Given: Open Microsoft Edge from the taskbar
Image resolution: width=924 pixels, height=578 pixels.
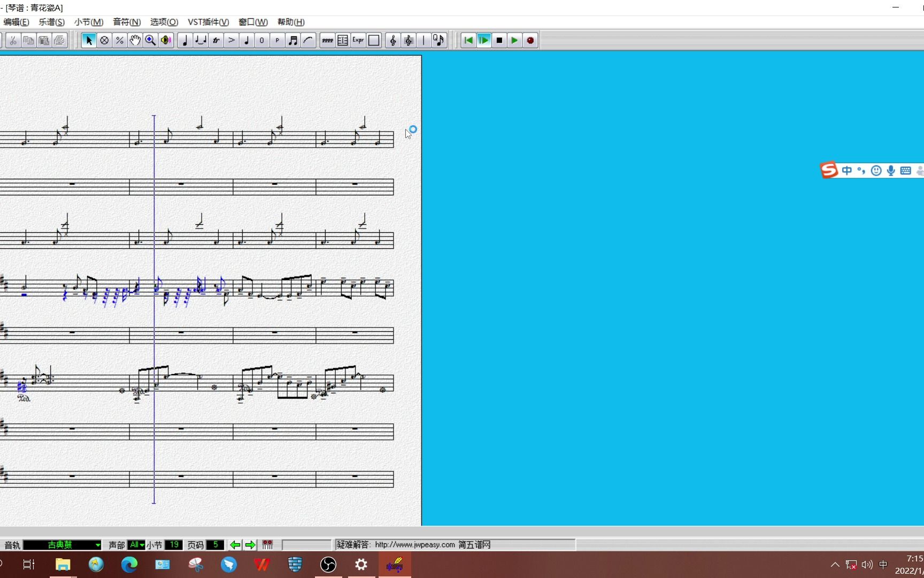Looking at the screenshot, I should click(x=129, y=564).
